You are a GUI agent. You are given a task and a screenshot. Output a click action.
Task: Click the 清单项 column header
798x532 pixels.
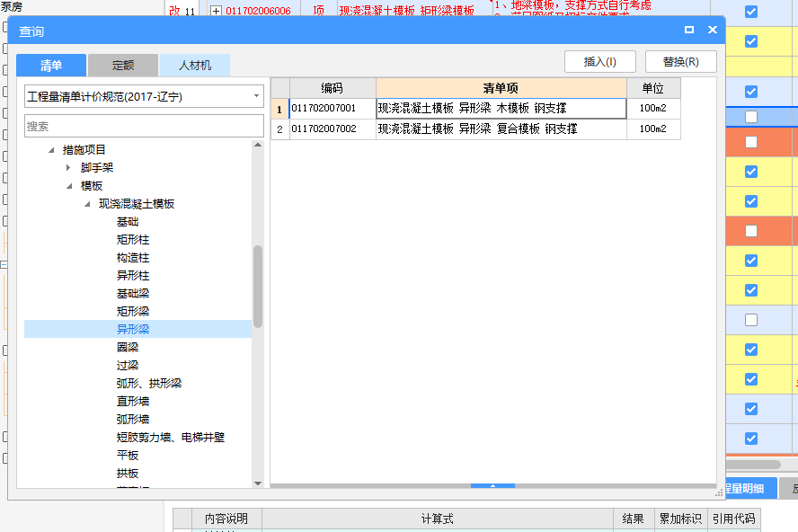[501, 88]
